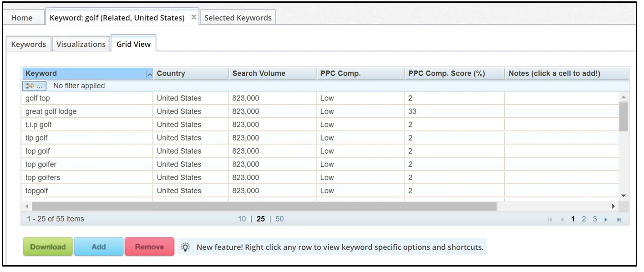The height and width of the screenshot is (272, 644).
Task: Go to the next page arrow
Action: pos(606,220)
